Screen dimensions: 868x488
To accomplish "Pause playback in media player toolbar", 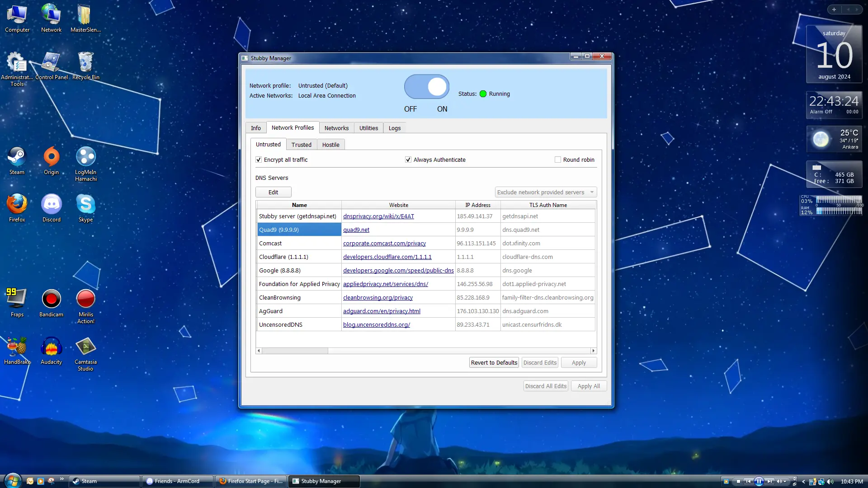I will pyautogui.click(x=759, y=482).
